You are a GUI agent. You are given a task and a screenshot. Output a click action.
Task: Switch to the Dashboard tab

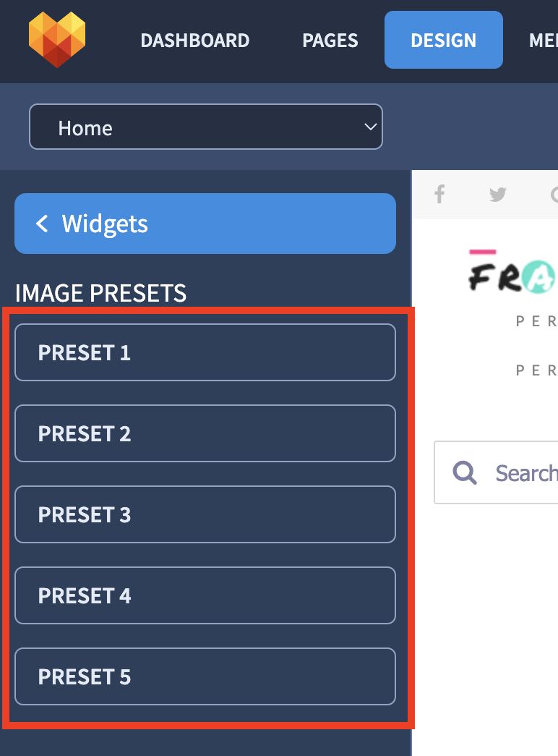(x=194, y=40)
